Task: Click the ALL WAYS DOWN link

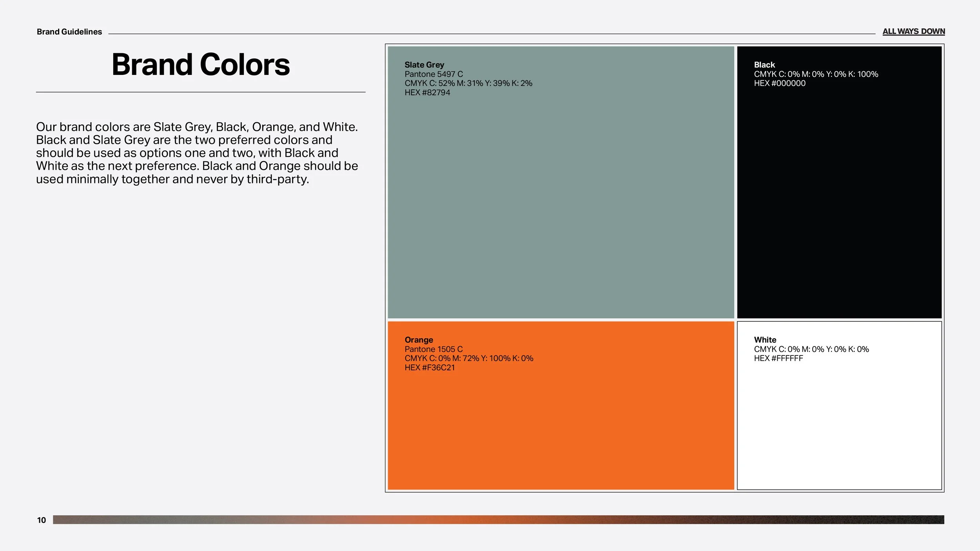Action: (913, 31)
